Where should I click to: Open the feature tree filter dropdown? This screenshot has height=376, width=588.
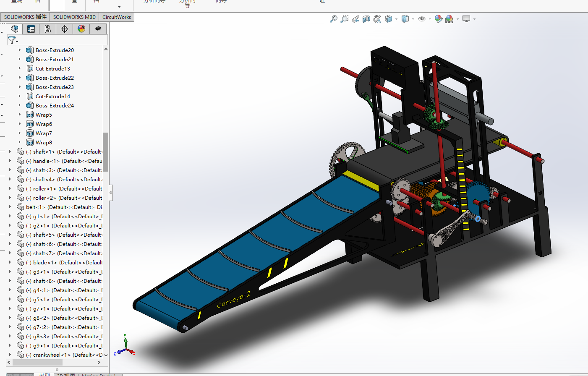tap(13, 40)
